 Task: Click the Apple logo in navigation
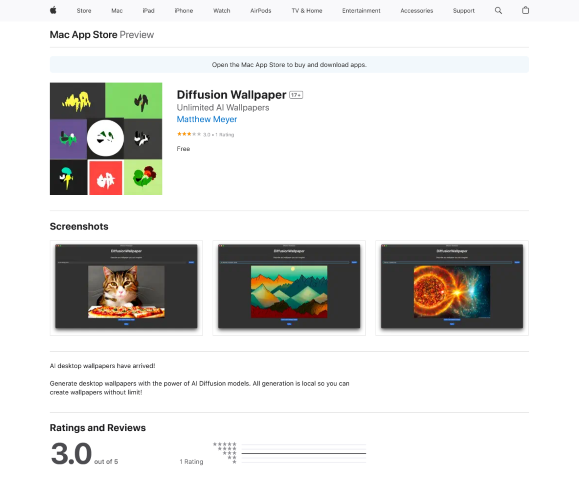pos(53,10)
